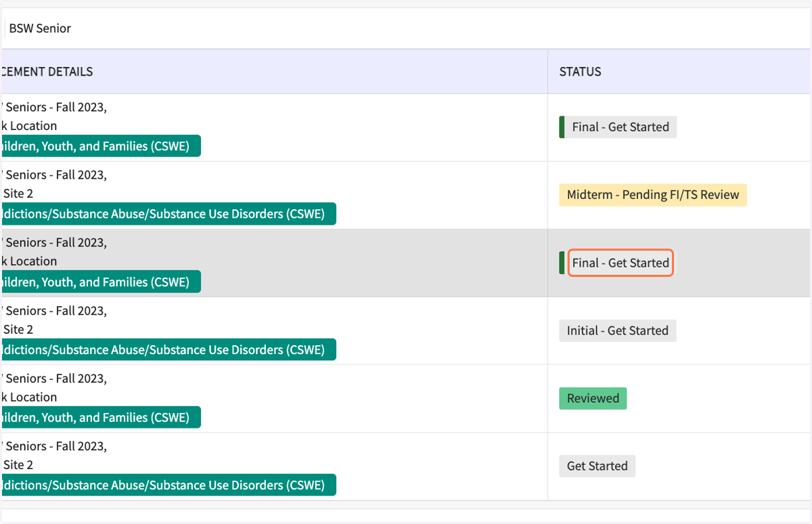Click "Site 2" text in the Midterm row
Screen dimensions: 812x524
tap(18, 194)
